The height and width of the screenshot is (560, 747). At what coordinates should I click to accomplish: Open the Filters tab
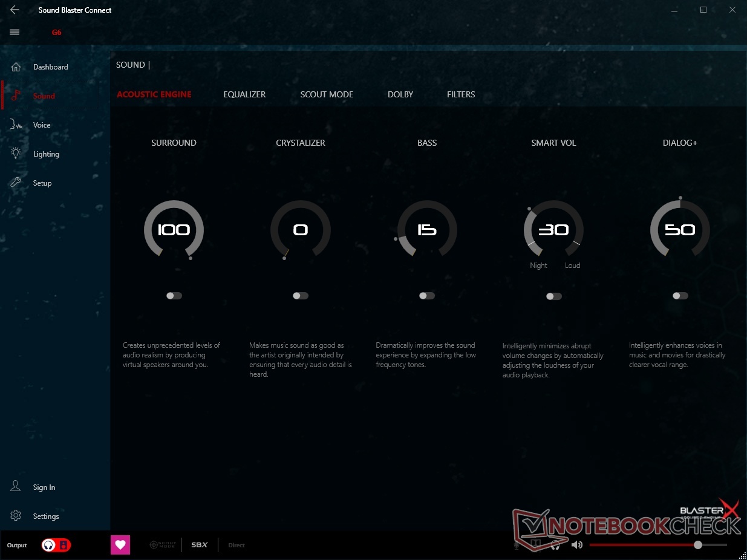pyautogui.click(x=461, y=94)
